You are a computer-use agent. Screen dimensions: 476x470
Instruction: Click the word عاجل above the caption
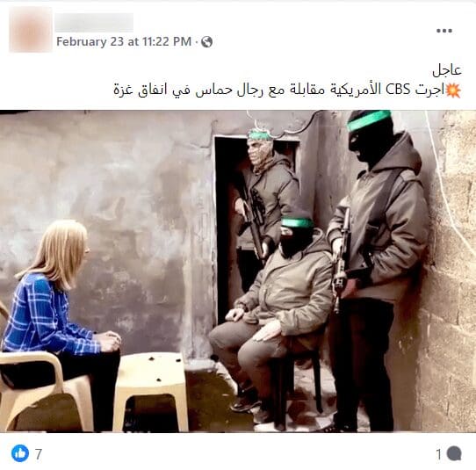pos(447,70)
